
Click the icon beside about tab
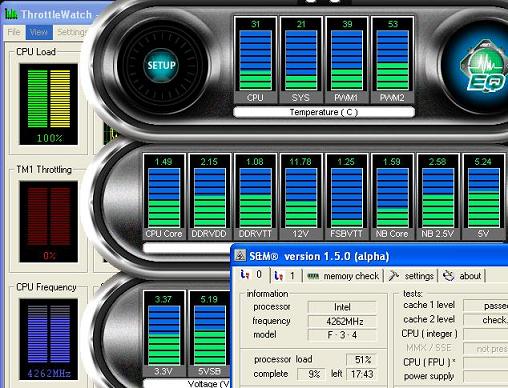pos(449,276)
